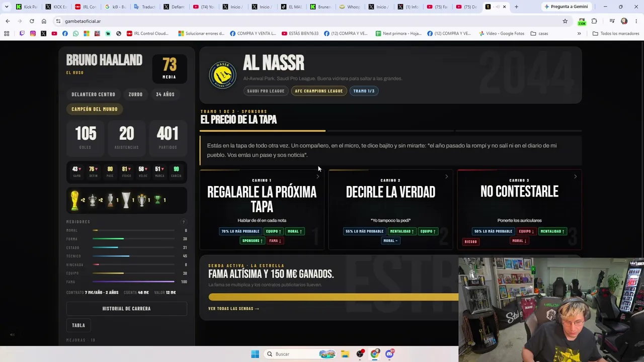The width and height of the screenshot is (644, 362).
Task: Click the Riesgo tag on Camino 3
Action: click(470, 242)
